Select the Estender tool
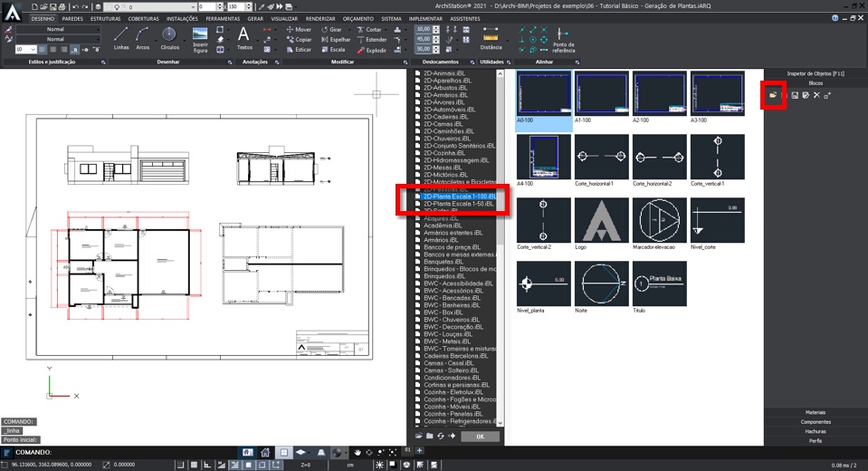The width and height of the screenshot is (868, 471). click(x=372, y=39)
